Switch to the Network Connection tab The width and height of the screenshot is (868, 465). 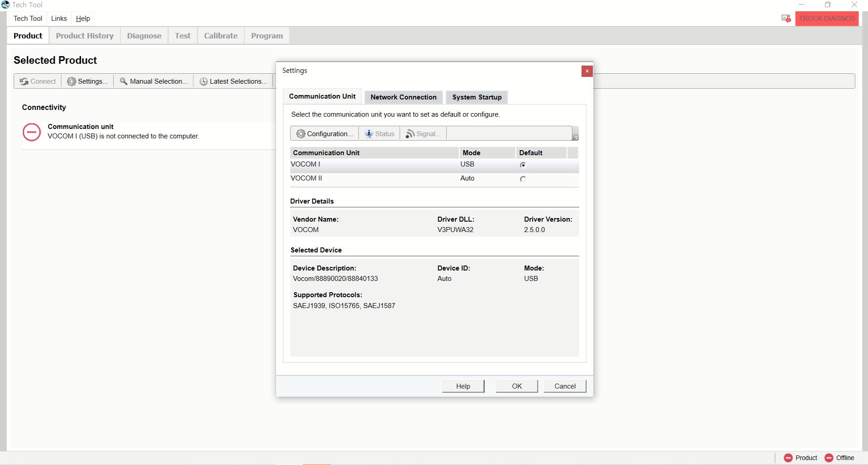(x=403, y=97)
